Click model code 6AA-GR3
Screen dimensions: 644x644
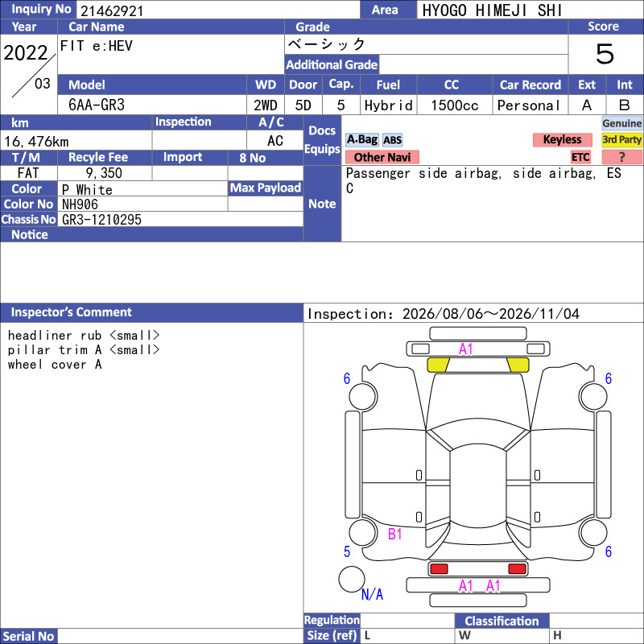coord(97,105)
